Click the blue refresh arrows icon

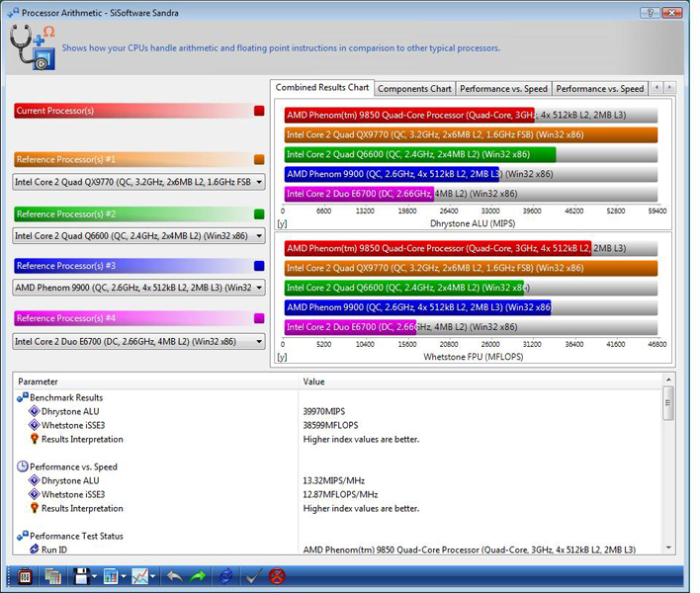[x=226, y=576]
